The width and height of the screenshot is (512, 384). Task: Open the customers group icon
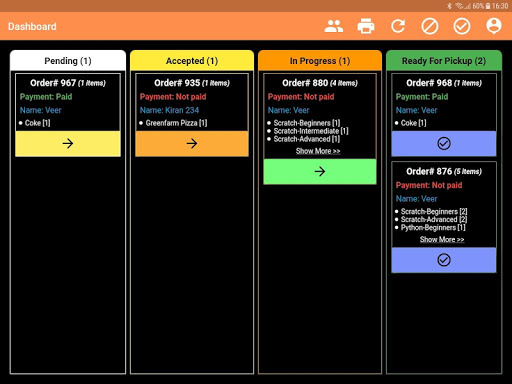[334, 26]
